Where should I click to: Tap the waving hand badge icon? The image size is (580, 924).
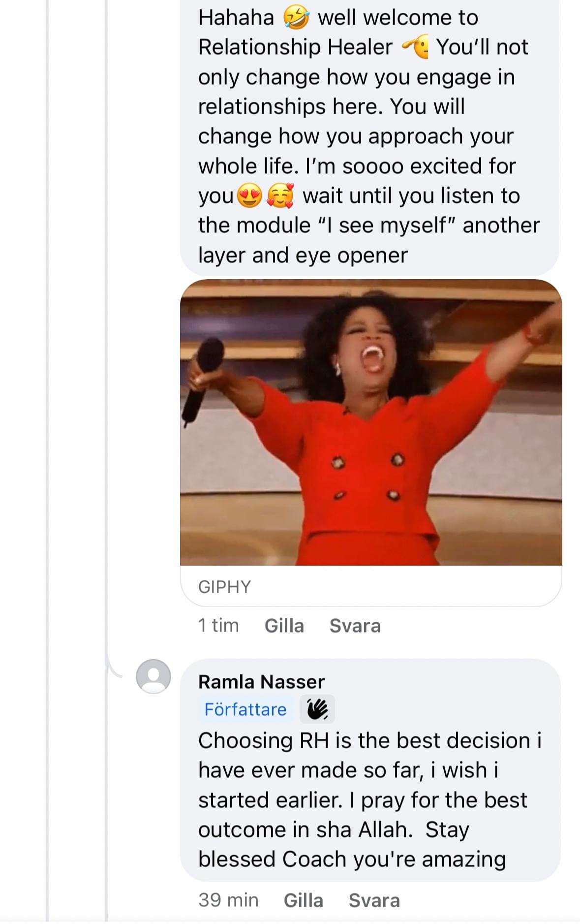click(x=317, y=709)
